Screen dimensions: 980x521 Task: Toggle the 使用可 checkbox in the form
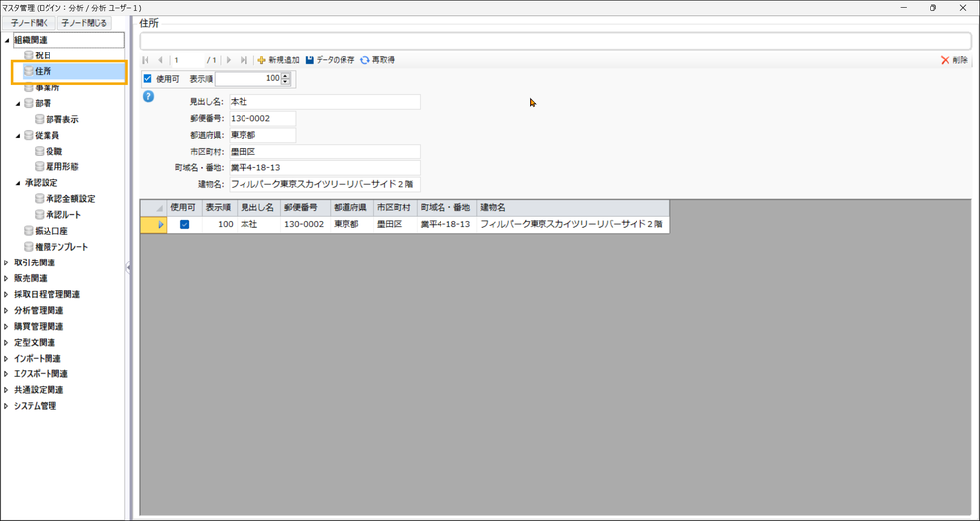pos(147,79)
